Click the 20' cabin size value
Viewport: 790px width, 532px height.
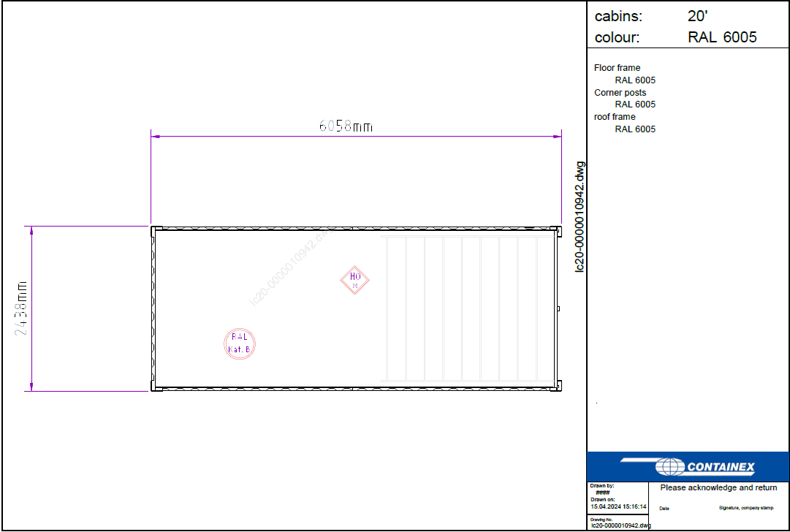pos(698,16)
